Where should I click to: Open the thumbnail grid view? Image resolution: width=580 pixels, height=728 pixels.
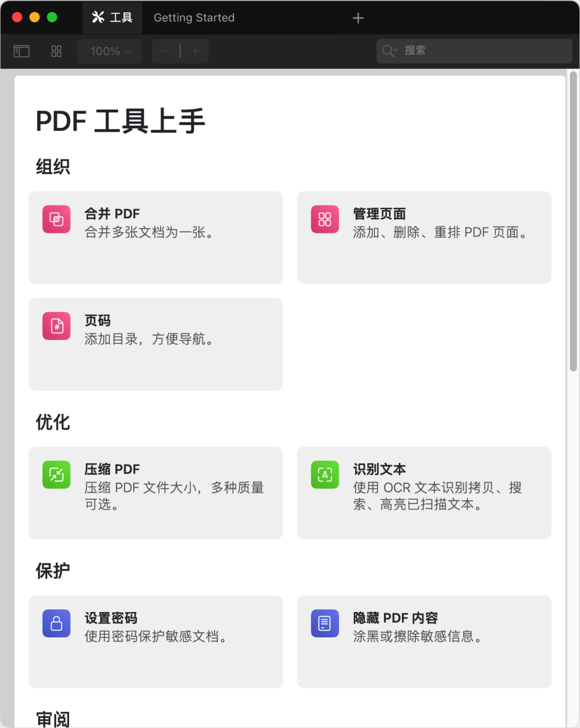[x=56, y=51]
